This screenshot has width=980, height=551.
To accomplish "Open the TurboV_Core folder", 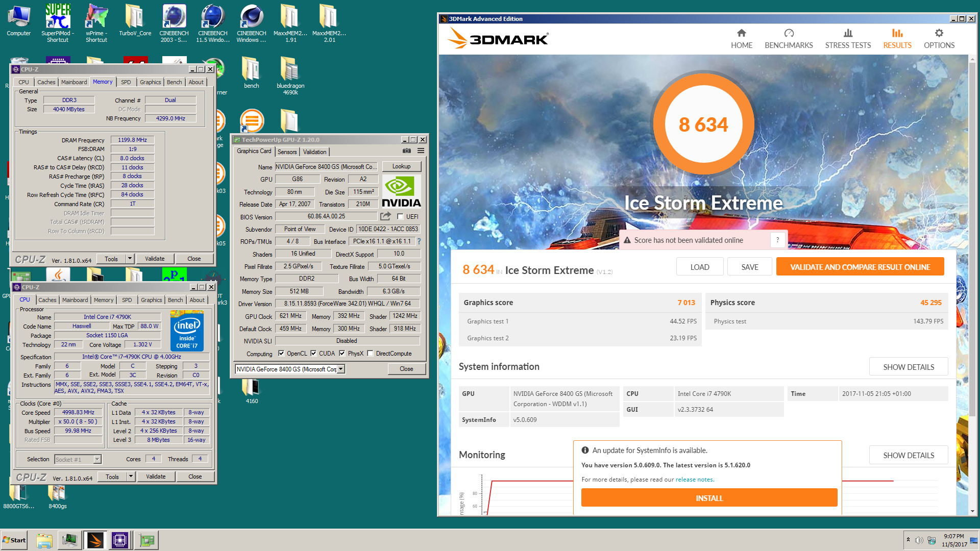I will click(135, 20).
